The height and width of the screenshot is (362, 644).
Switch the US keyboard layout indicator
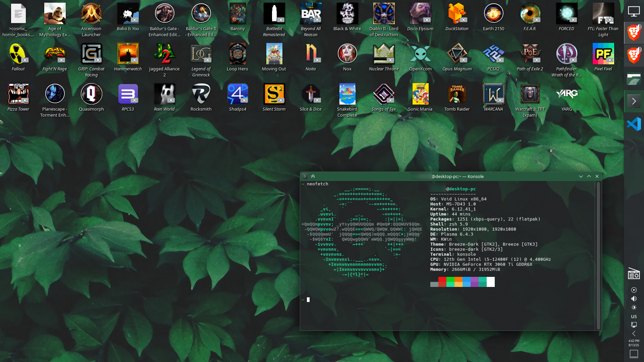click(x=634, y=316)
